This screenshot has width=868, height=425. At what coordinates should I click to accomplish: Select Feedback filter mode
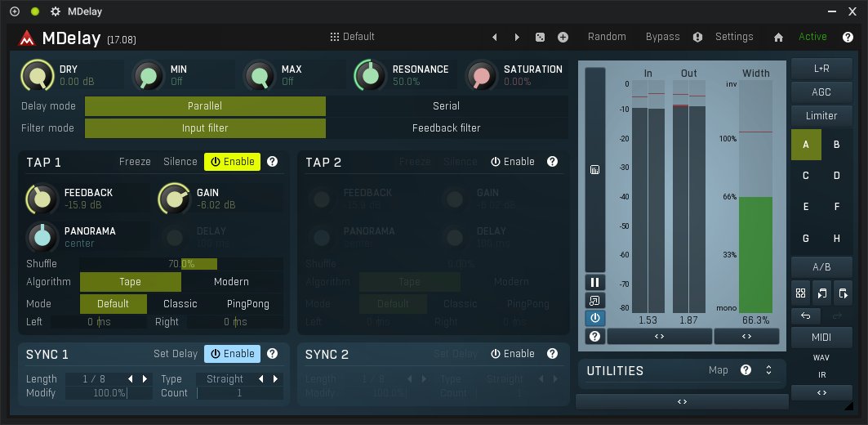coord(446,128)
